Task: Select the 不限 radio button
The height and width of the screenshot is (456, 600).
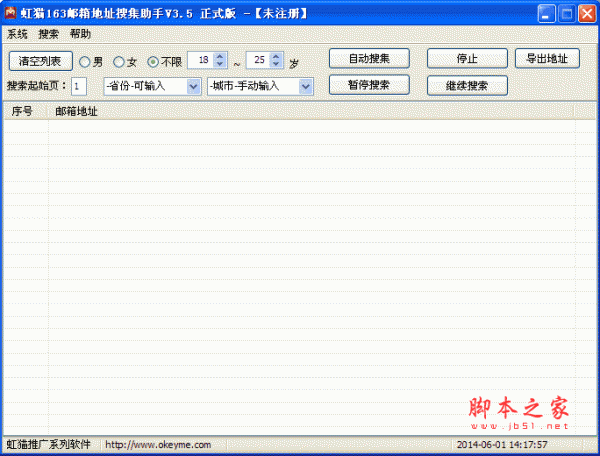Action: (165, 62)
